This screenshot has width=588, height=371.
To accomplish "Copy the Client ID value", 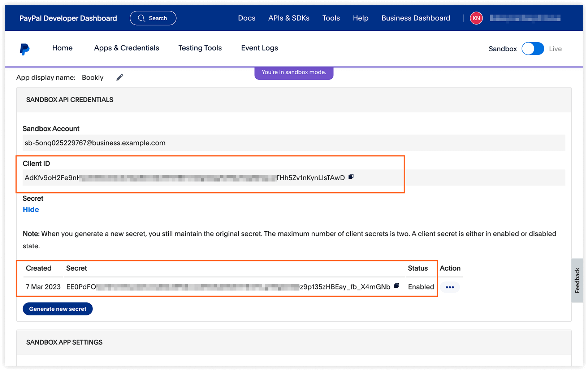I will [351, 177].
